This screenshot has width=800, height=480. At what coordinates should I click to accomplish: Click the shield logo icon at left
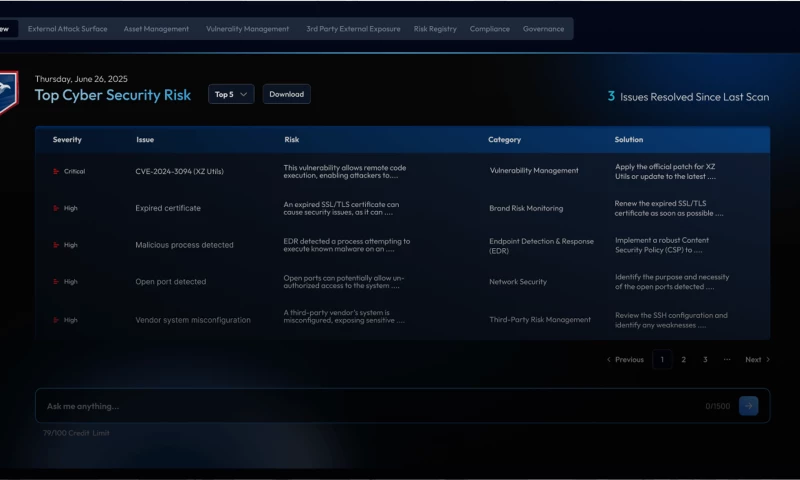point(6,92)
